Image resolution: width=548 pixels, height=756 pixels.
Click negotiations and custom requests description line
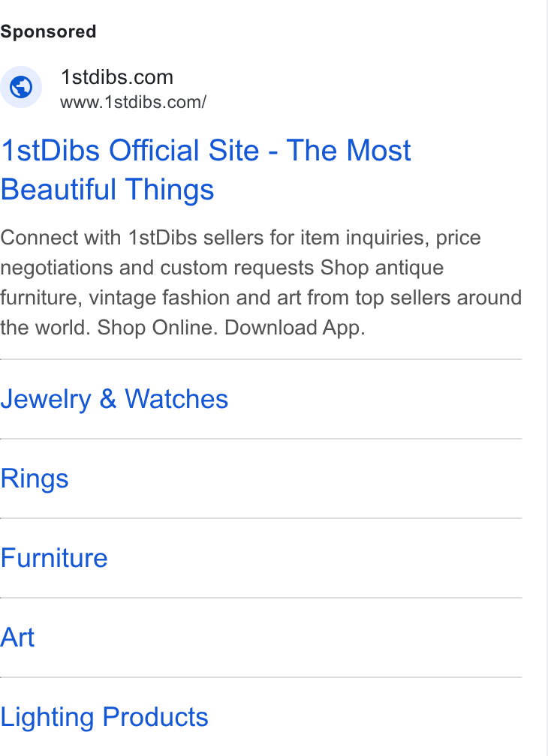pos(157,268)
